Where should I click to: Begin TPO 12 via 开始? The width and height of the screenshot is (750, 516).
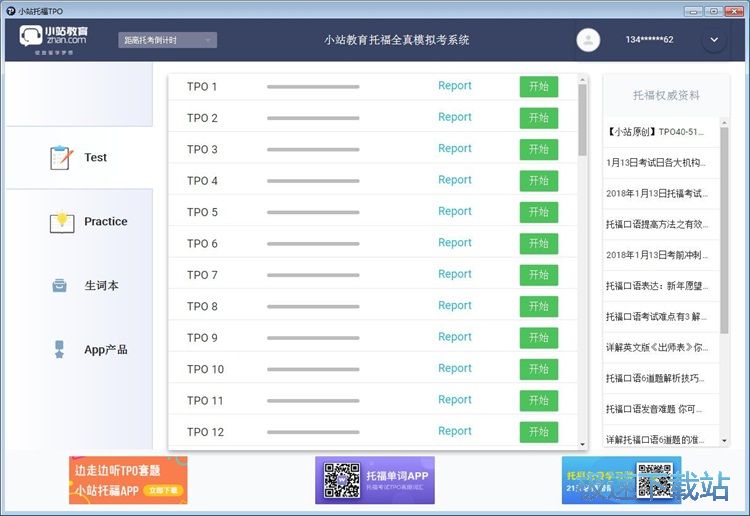point(539,432)
